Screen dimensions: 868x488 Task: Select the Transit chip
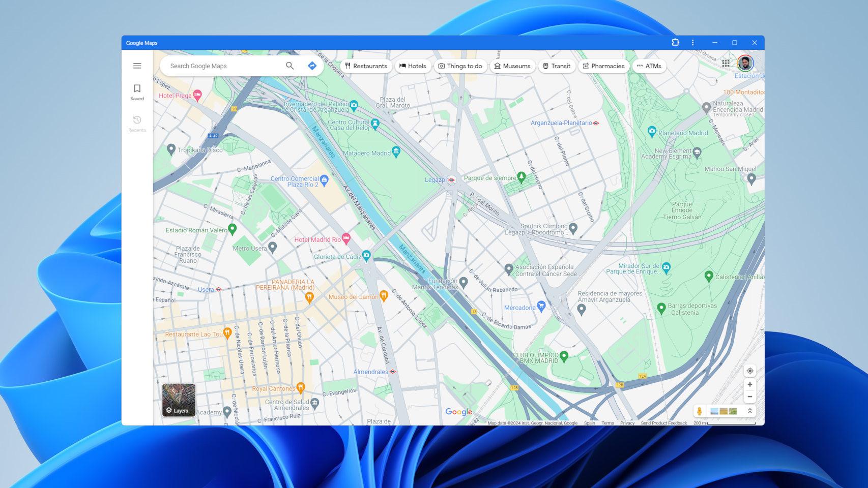click(557, 66)
